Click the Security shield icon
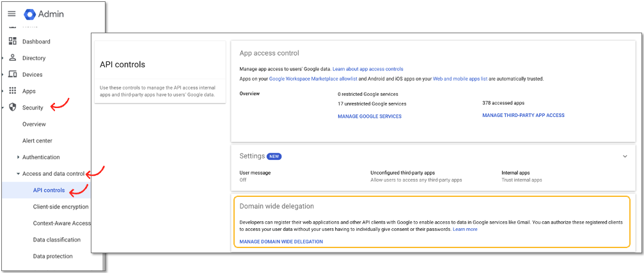Viewport: 644px width, 273px height. 13,107
